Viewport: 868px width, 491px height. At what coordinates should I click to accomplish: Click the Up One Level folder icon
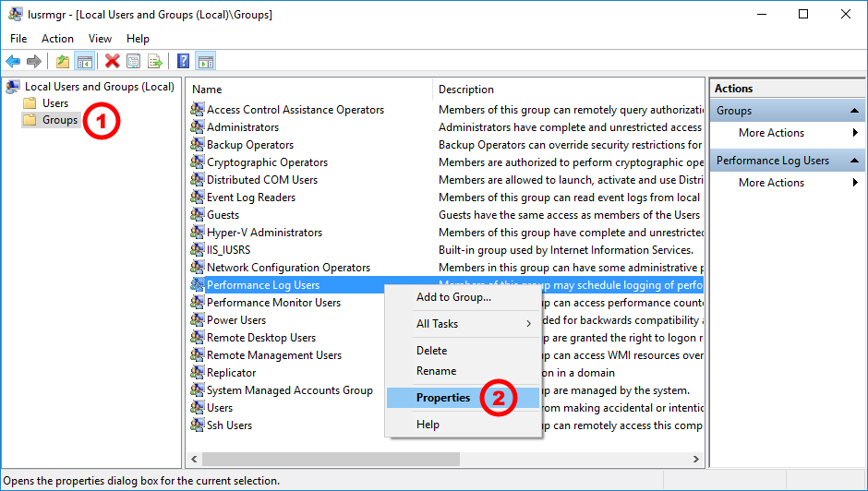click(x=62, y=62)
